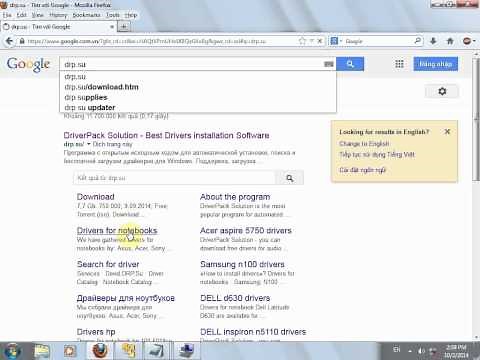This screenshot has width=480, height=360.
Task: Open the Help menu
Action: 131,15
